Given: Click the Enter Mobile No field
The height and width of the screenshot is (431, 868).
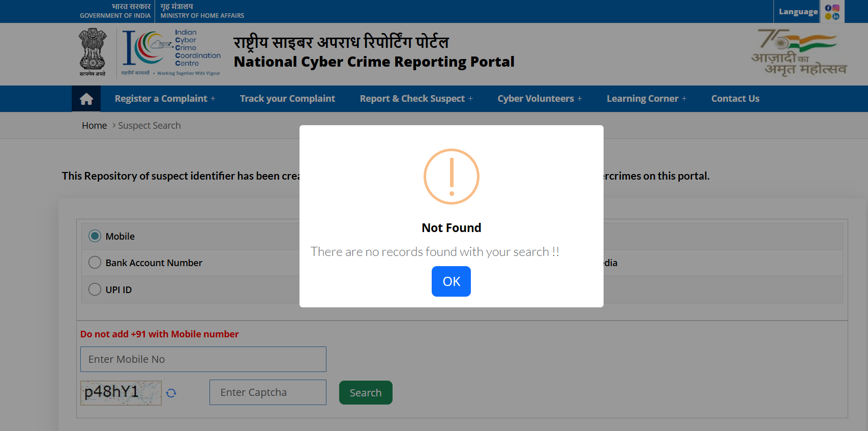Looking at the screenshot, I should pyautogui.click(x=203, y=359).
